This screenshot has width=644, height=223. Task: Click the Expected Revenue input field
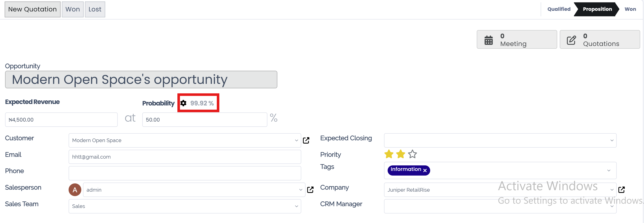coord(61,120)
